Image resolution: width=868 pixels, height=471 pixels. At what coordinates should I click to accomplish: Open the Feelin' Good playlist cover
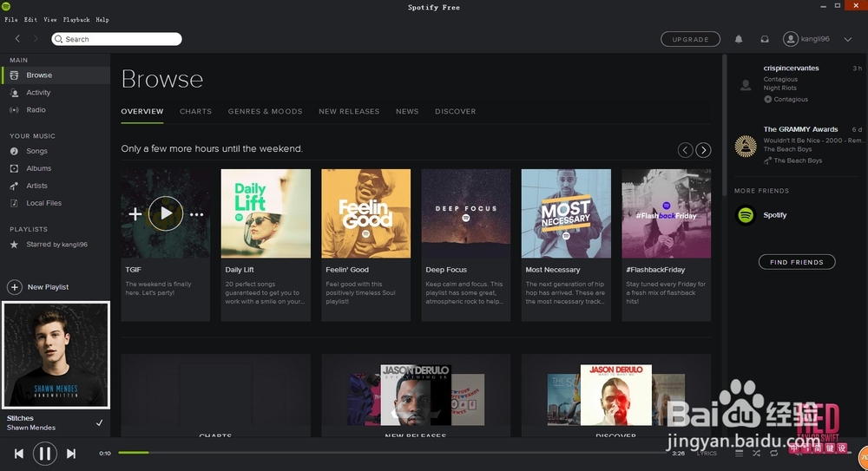coord(366,213)
